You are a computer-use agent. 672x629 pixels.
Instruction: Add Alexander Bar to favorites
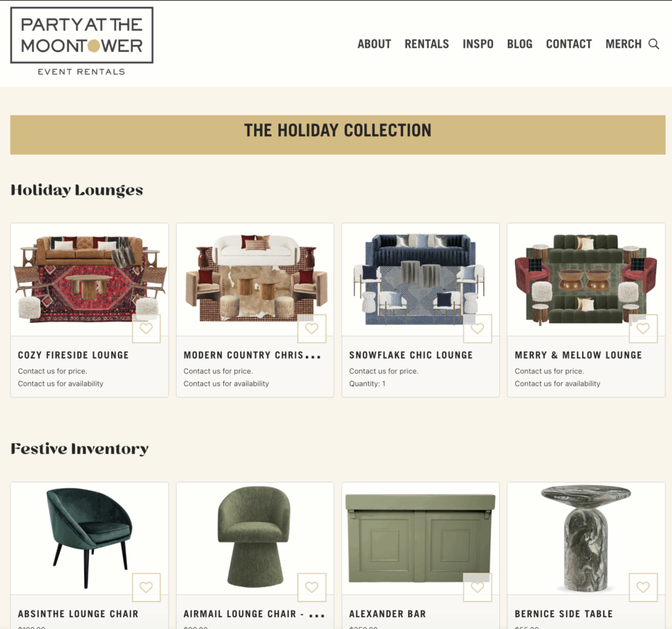[478, 587]
